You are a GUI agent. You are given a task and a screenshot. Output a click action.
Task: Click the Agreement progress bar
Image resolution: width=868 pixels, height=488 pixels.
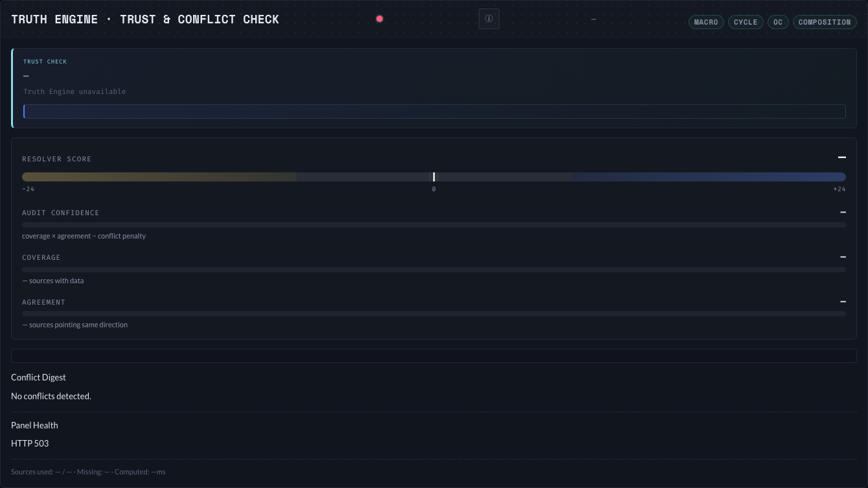pyautogui.click(x=434, y=314)
